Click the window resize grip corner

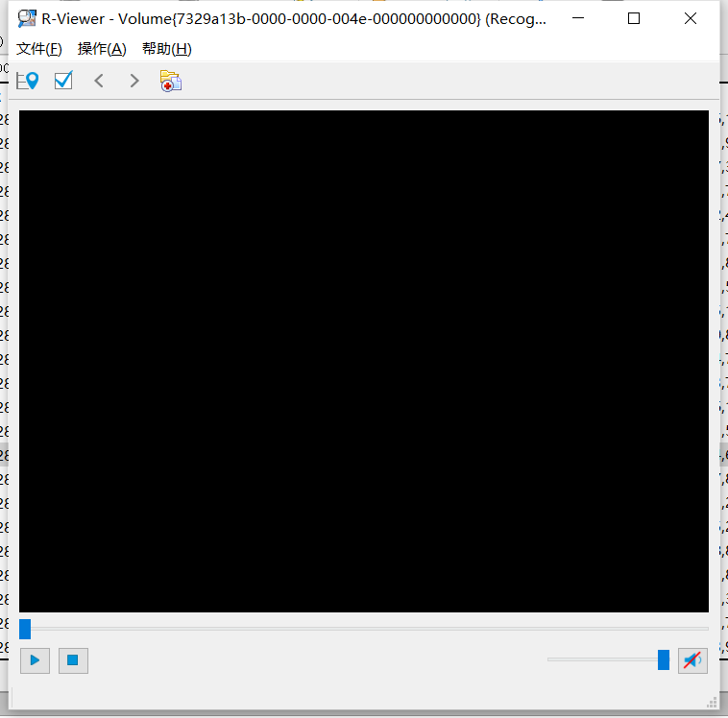coord(712,703)
